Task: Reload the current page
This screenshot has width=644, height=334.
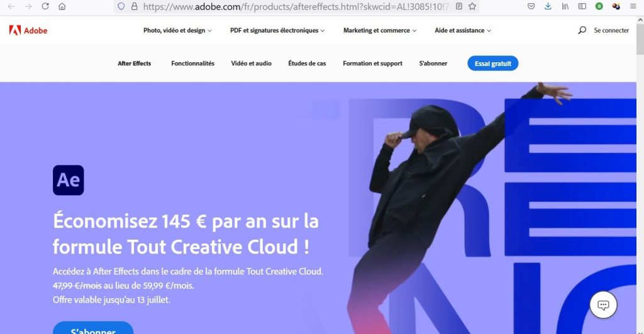Action: coord(45,6)
